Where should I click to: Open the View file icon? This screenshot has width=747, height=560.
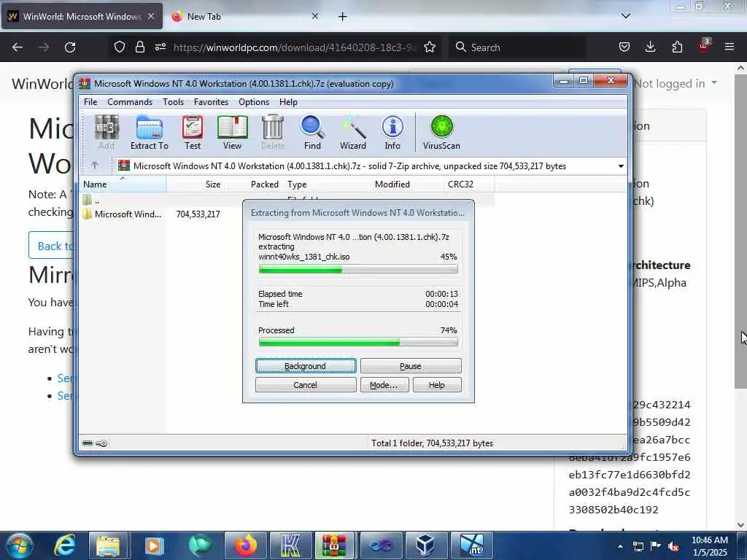[233, 133]
